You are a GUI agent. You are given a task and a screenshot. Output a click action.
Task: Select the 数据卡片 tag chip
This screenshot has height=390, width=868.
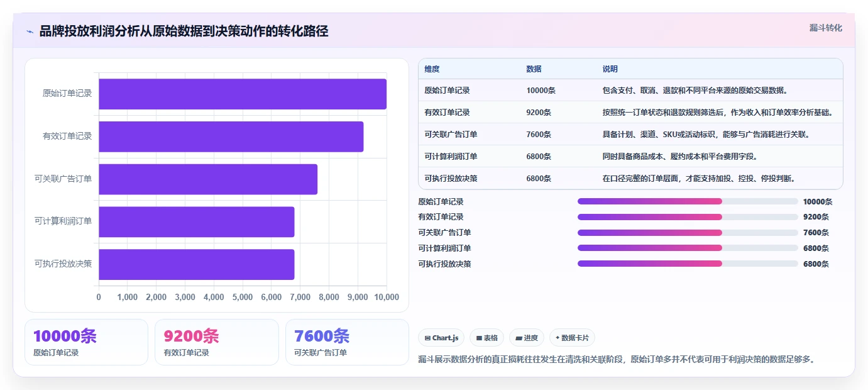click(x=572, y=338)
